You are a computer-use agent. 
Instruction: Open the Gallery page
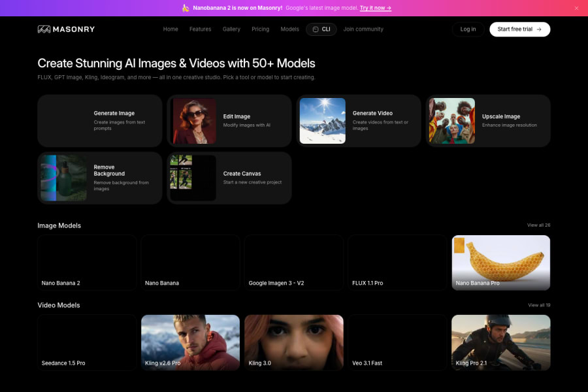pos(231,29)
